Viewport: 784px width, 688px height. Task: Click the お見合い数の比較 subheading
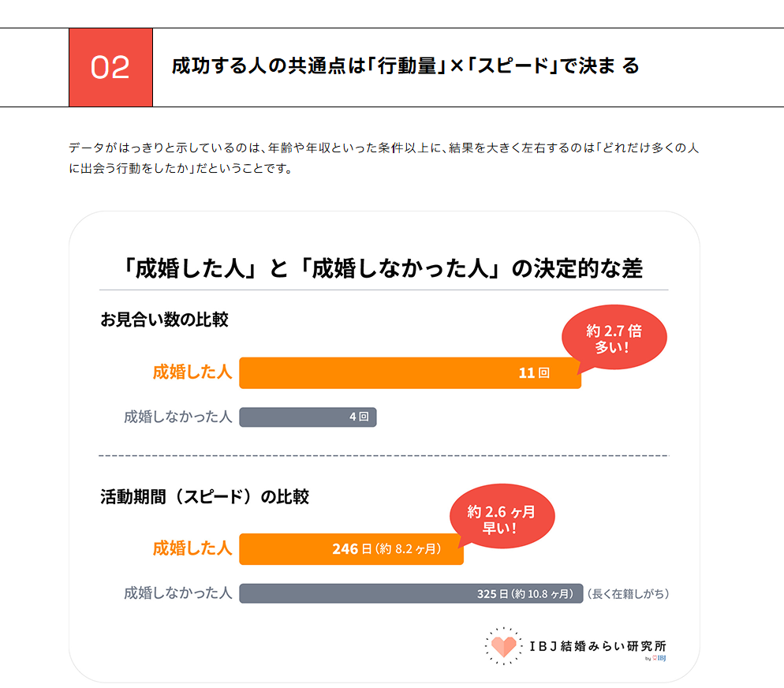click(x=164, y=320)
